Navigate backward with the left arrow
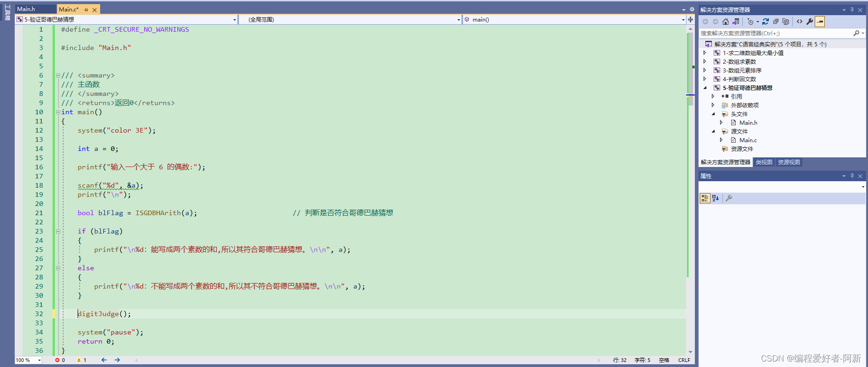Viewport: 868px width, 367px height. point(104,360)
